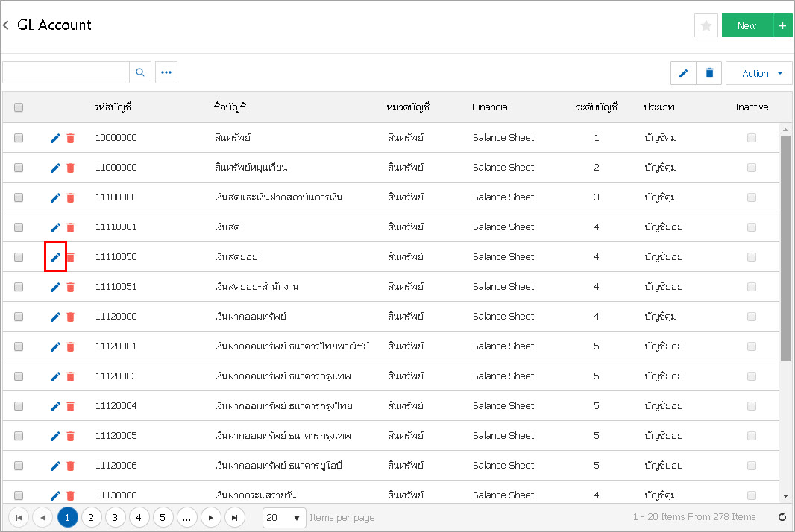Click the green New button
Screen dimensions: 795x532
[x=747, y=25]
